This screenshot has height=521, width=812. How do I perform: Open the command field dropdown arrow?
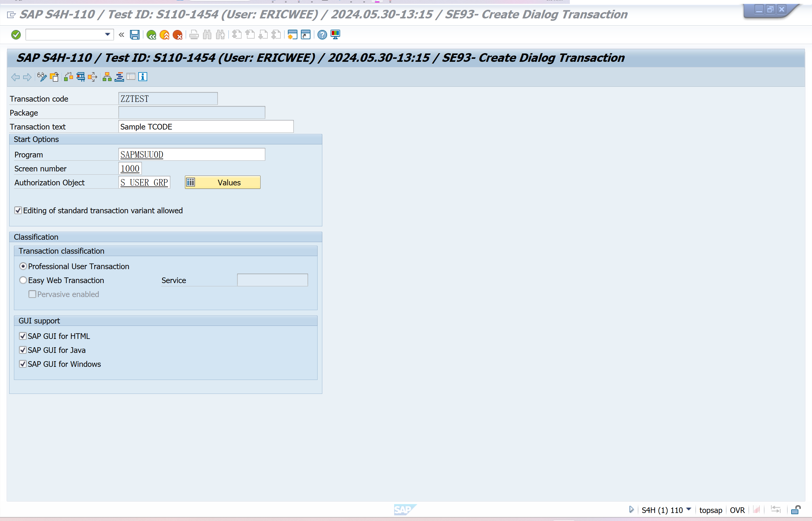[x=107, y=34]
